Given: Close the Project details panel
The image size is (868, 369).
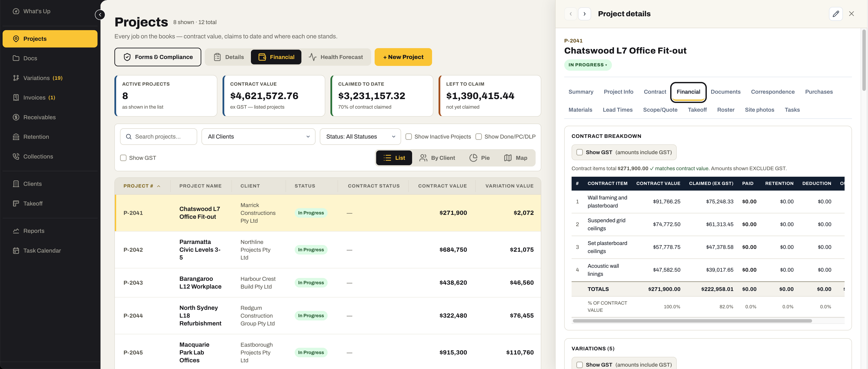Looking at the screenshot, I should click(x=852, y=14).
